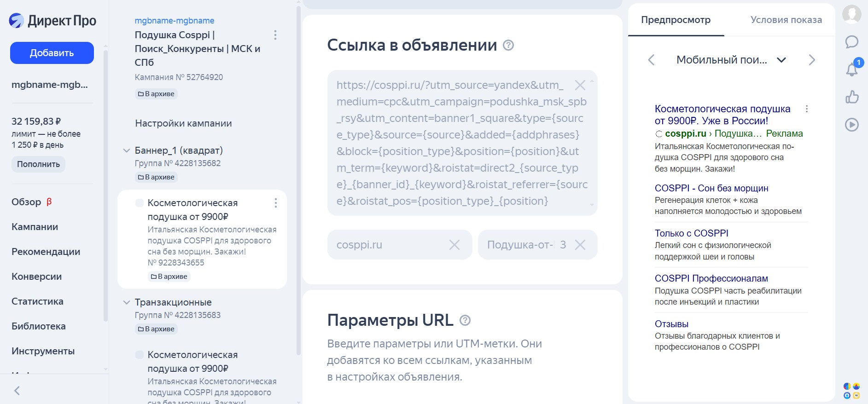The width and height of the screenshot is (868, 404).
Task: Tick the checkbox of the ad under Баннер_1
Action: [139, 203]
